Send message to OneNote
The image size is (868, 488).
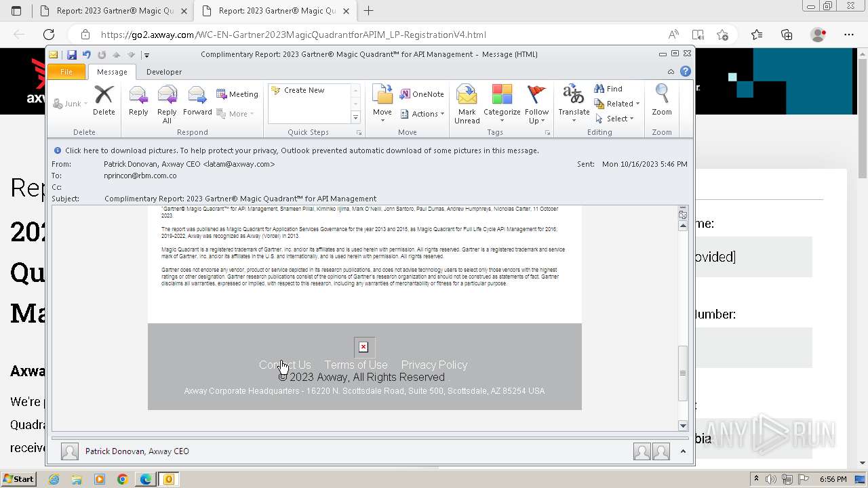point(422,94)
